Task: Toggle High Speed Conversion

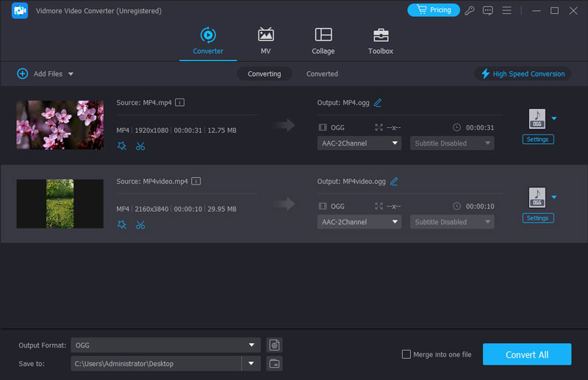Action: point(523,74)
